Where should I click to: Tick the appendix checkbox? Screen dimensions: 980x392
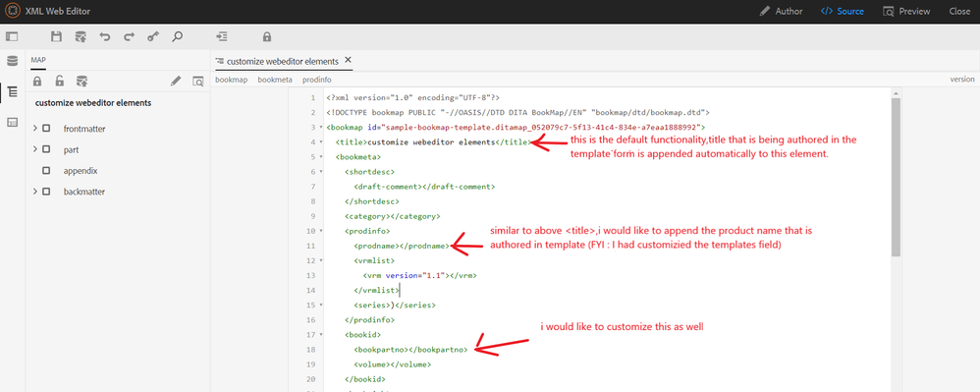pyautogui.click(x=46, y=171)
